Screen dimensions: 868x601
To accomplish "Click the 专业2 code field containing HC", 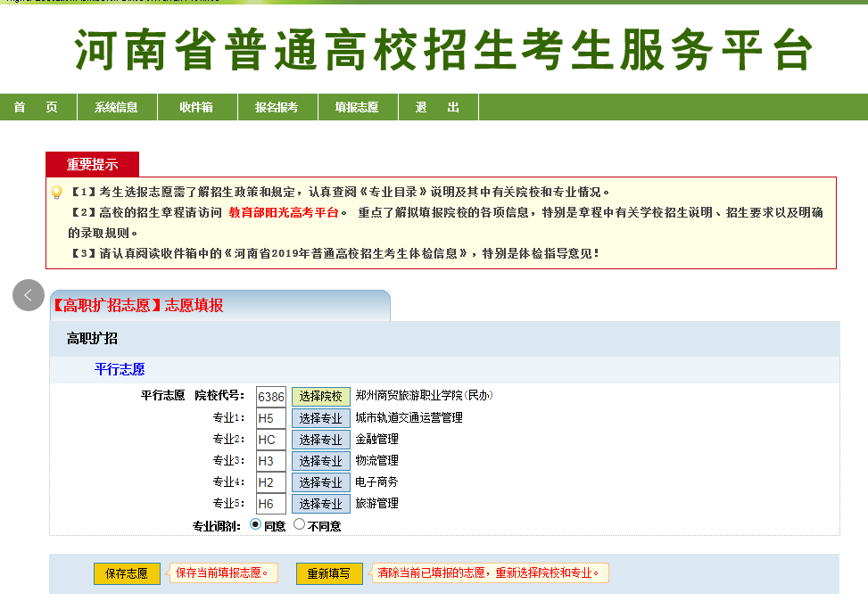I will tap(270, 440).
